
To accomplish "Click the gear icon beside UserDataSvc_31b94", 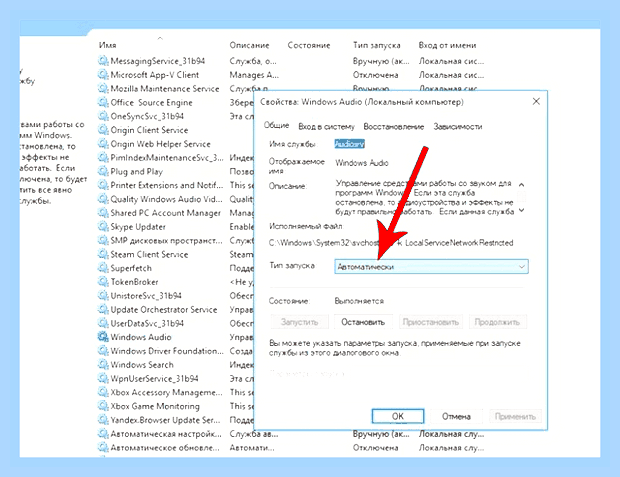I will [x=103, y=323].
